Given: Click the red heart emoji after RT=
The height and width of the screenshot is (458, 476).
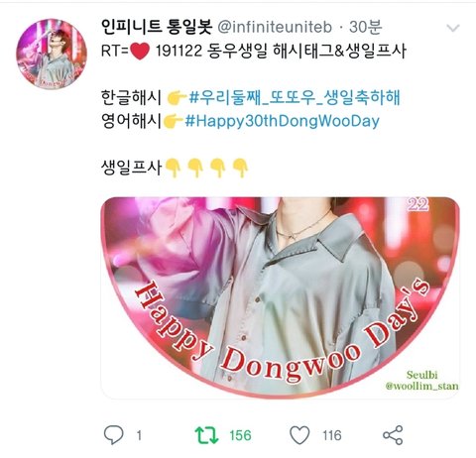Looking at the screenshot, I should click(140, 52).
